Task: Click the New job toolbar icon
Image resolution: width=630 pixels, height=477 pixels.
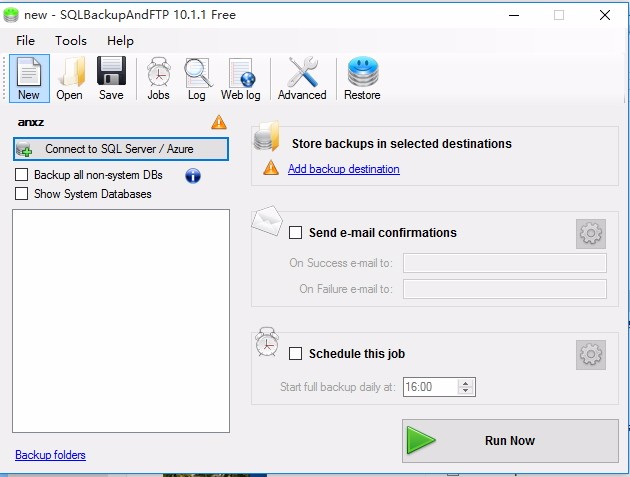Action: [x=29, y=78]
